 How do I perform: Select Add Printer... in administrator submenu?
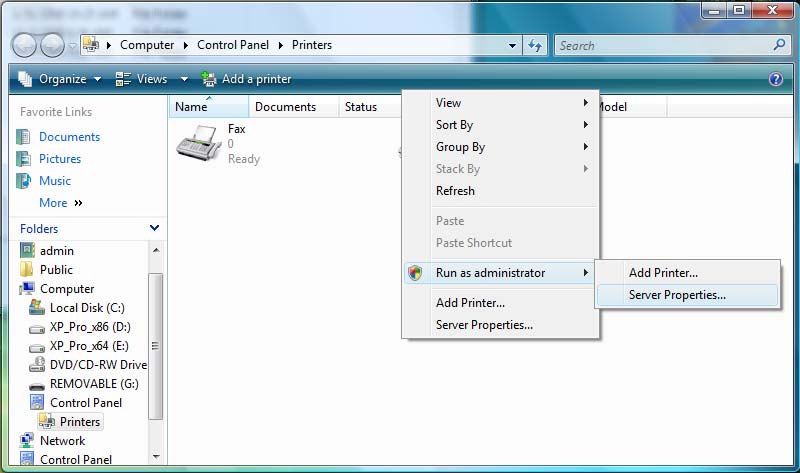coord(687,273)
